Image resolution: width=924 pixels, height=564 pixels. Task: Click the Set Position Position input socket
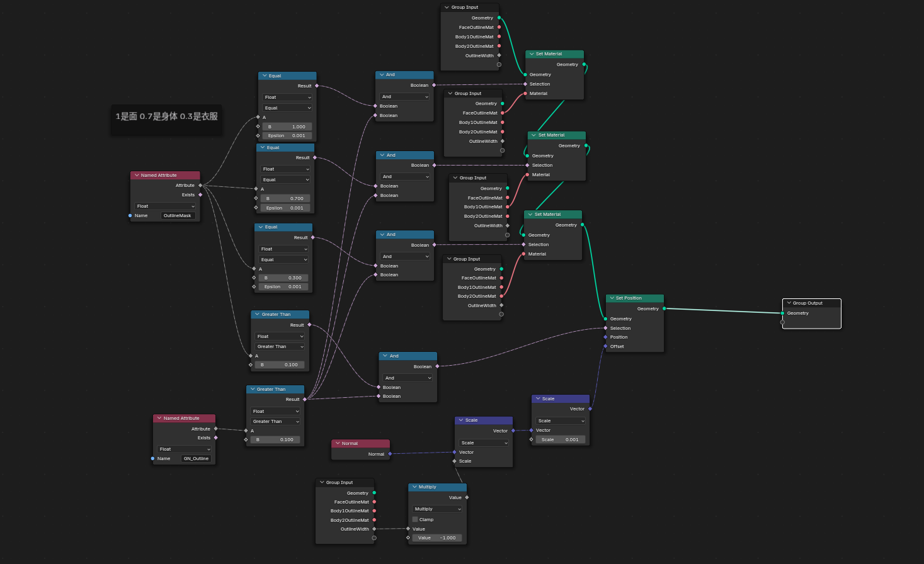605,337
